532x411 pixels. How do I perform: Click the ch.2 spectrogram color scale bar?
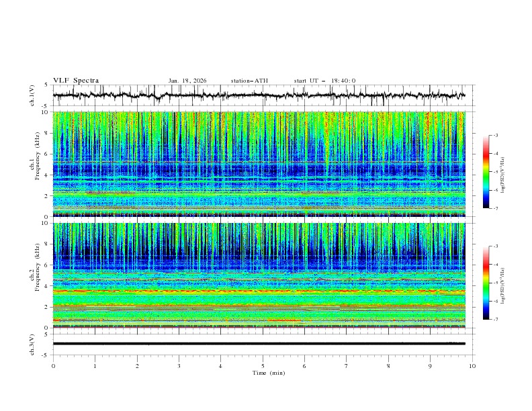pyautogui.click(x=486, y=283)
